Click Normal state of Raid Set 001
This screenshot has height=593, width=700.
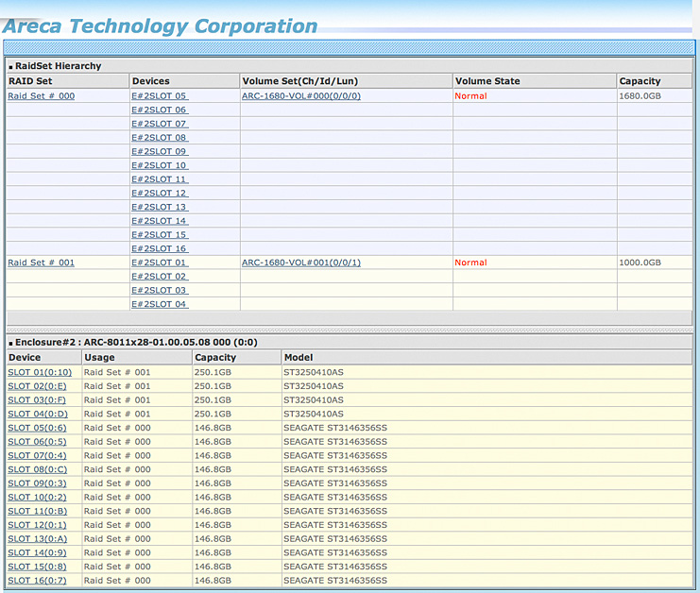pos(470,263)
